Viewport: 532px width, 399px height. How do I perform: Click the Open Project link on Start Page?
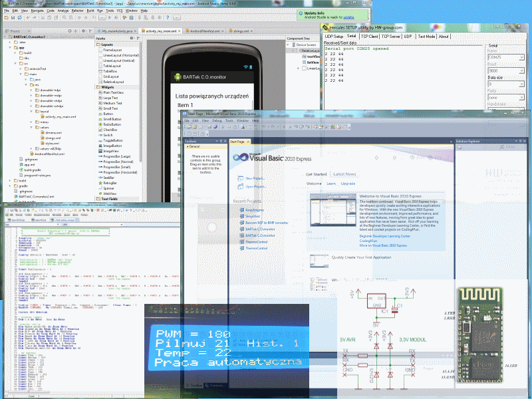click(255, 187)
